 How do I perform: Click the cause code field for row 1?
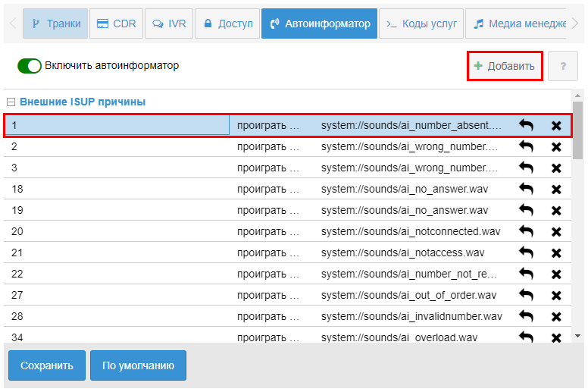117,125
